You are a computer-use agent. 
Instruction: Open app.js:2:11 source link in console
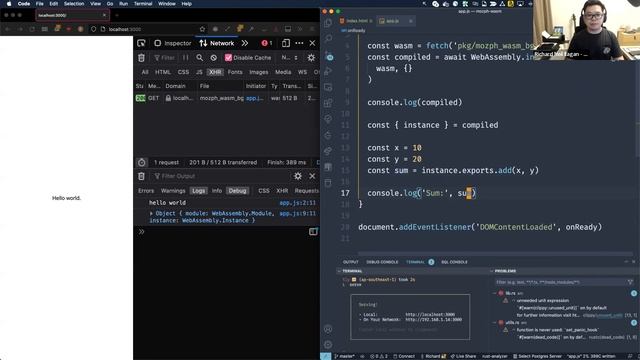(298, 203)
